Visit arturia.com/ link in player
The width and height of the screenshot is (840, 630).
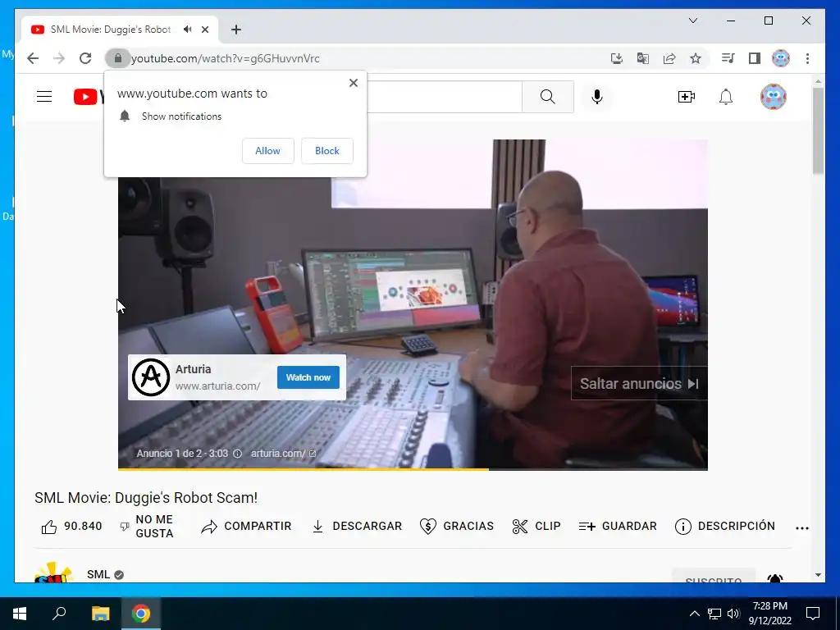pos(283,453)
